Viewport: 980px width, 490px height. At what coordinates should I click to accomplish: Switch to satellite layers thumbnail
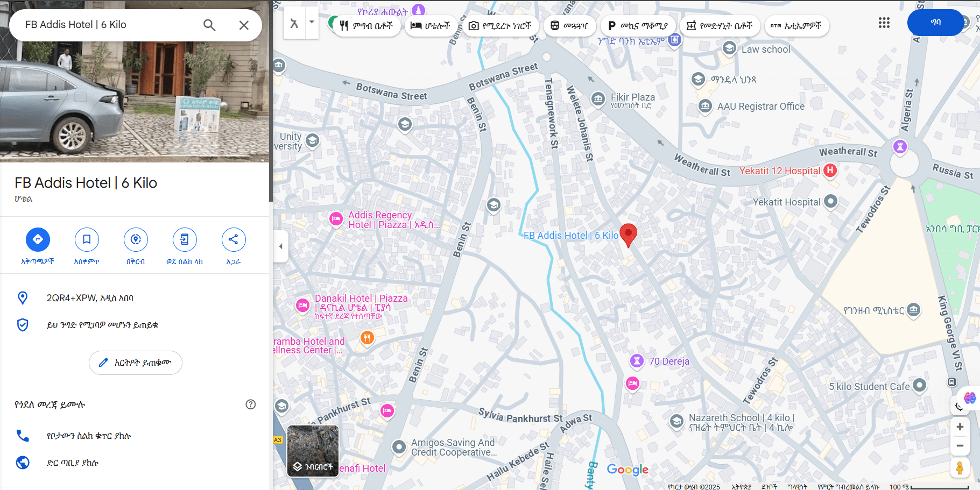pos(313,451)
